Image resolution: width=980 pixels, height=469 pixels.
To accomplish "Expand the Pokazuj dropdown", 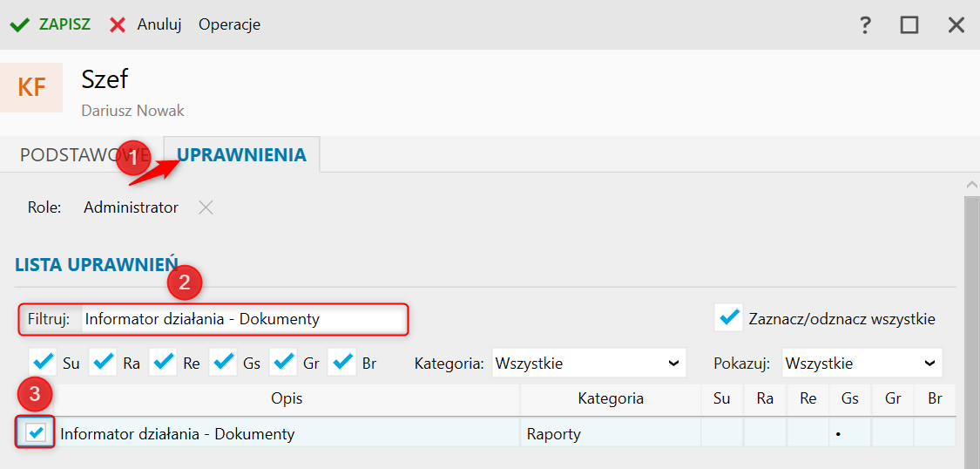I will [862, 363].
